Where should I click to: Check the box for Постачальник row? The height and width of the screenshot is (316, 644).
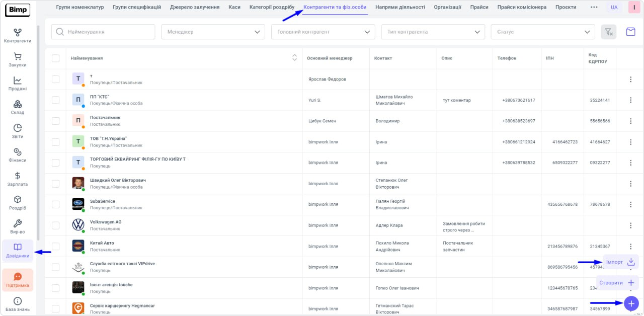point(55,121)
